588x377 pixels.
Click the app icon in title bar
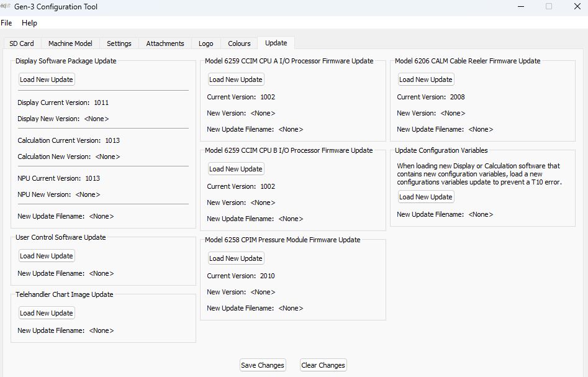point(5,6)
